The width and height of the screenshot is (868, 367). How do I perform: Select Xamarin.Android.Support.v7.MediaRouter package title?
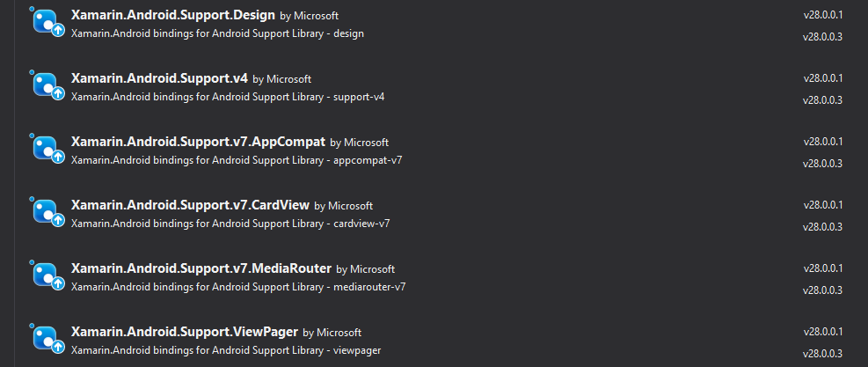201,268
